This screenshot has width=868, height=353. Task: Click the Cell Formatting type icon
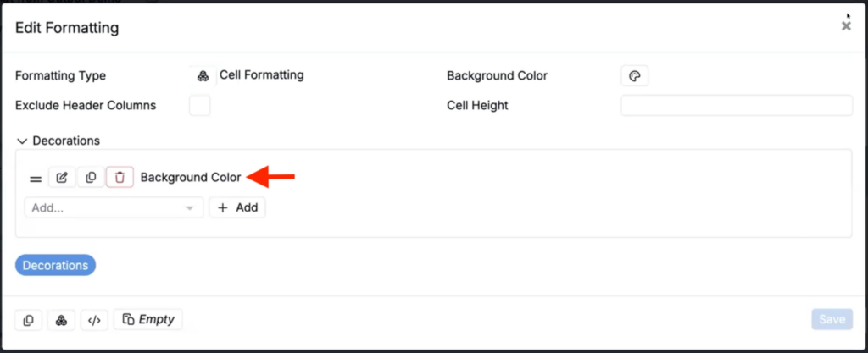pos(203,76)
